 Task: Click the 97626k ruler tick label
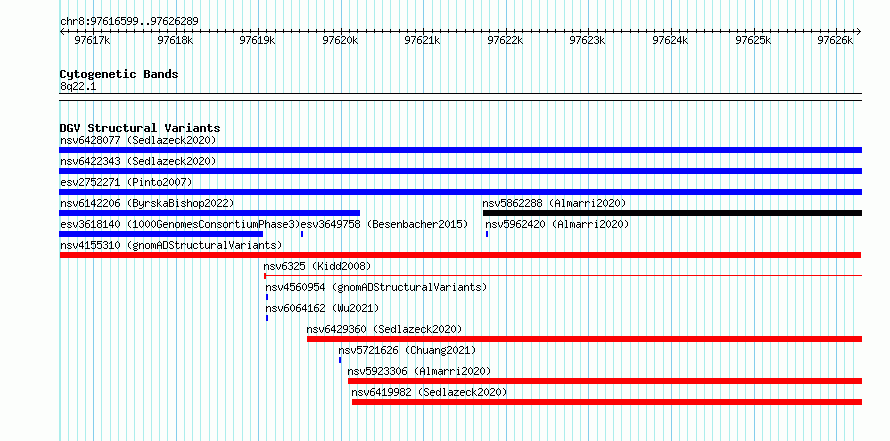click(836, 40)
